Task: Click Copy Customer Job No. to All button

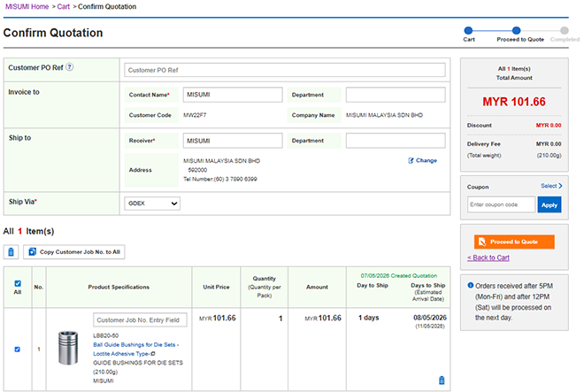Action: [74, 252]
